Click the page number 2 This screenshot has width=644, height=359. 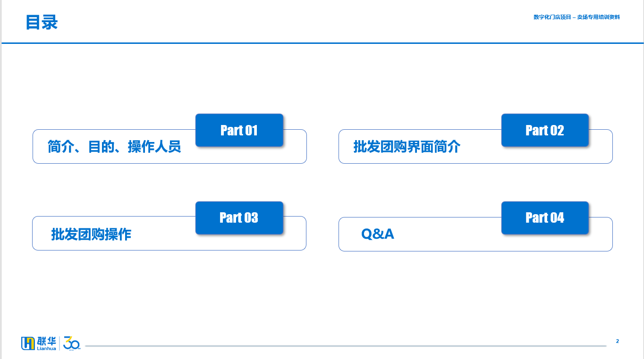tap(618, 341)
